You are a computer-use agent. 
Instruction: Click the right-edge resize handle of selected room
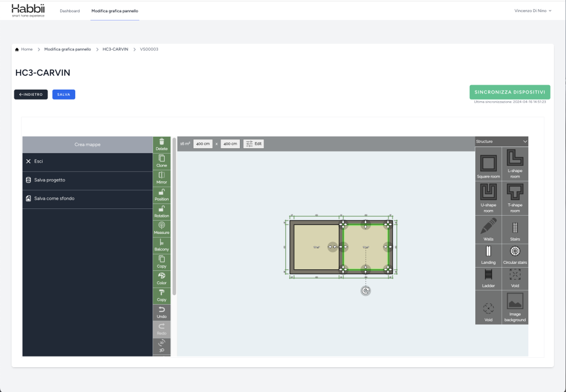388,247
